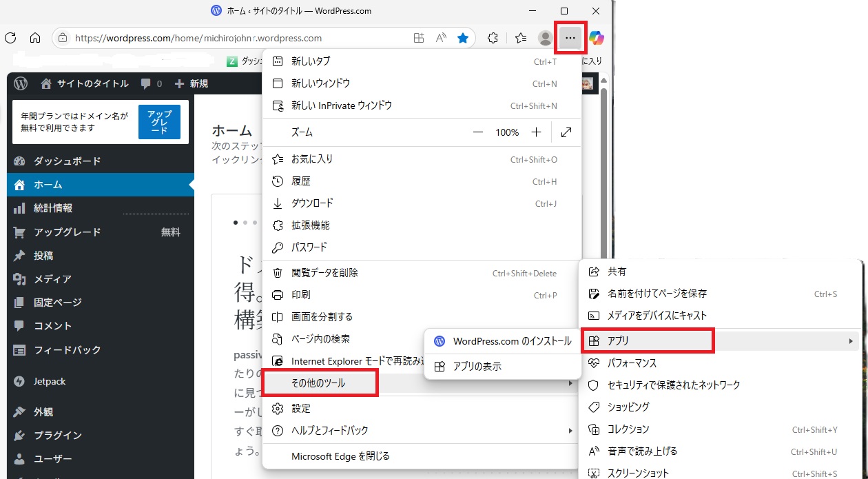Select スクリーンショット in tools submenu

[x=721, y=473]
